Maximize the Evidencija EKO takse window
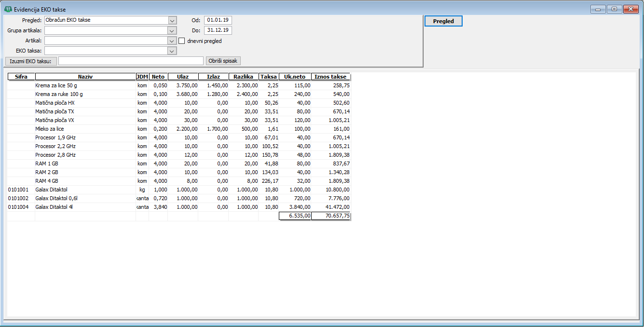 [x=614, y=9]
